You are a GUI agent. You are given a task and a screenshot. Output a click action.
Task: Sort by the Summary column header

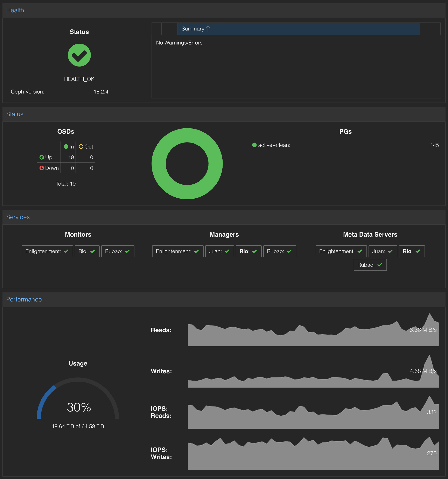pos(193,29)
